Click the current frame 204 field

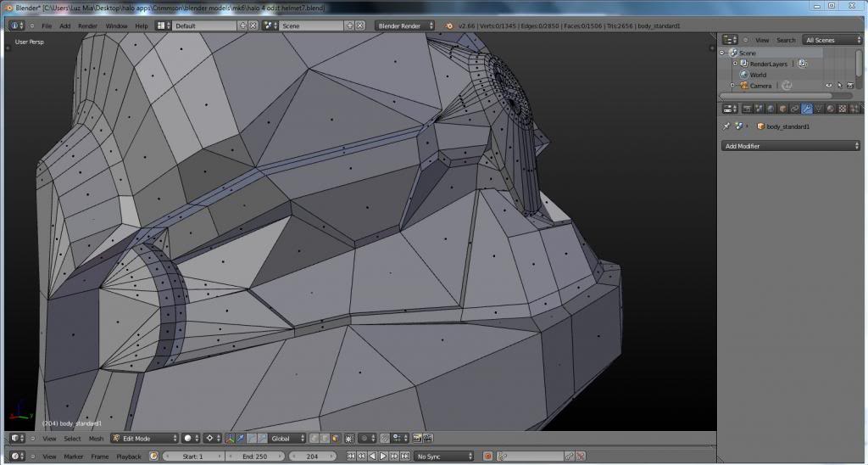[312, 457]
